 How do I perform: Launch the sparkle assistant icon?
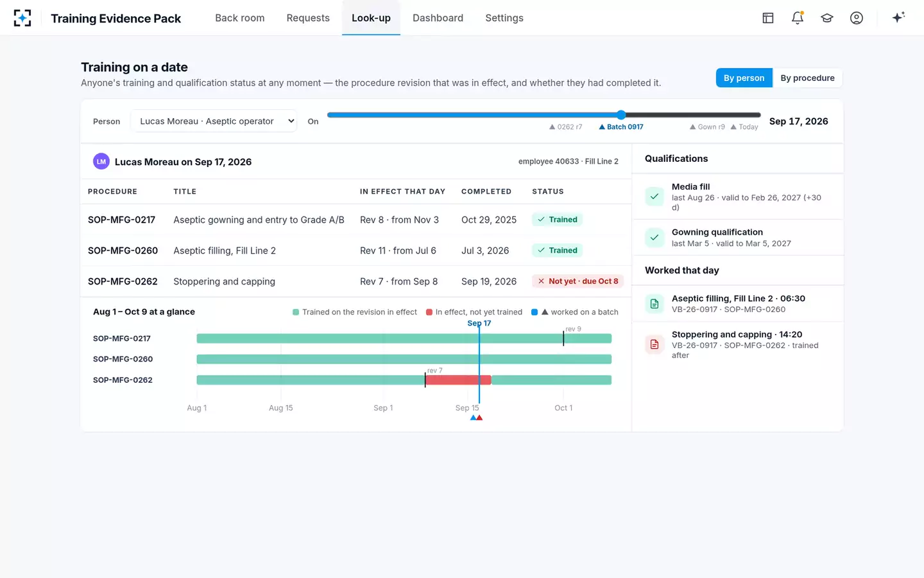(898, 18)
